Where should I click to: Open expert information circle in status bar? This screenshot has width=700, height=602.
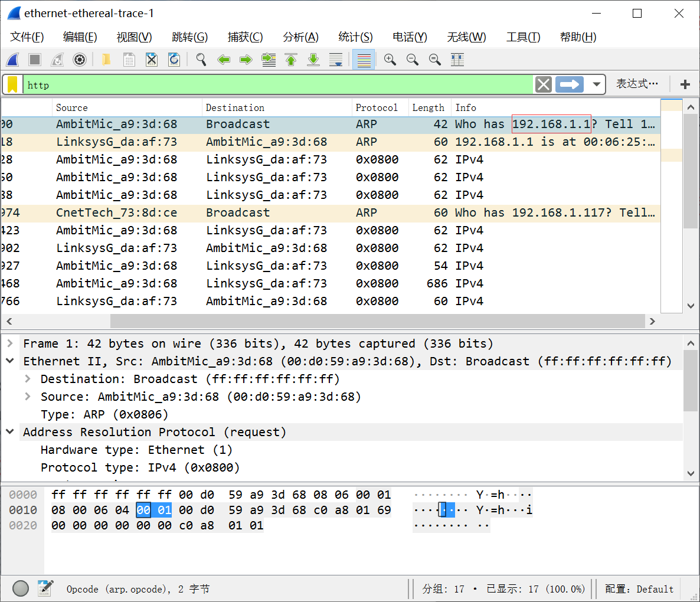(21, 588)
